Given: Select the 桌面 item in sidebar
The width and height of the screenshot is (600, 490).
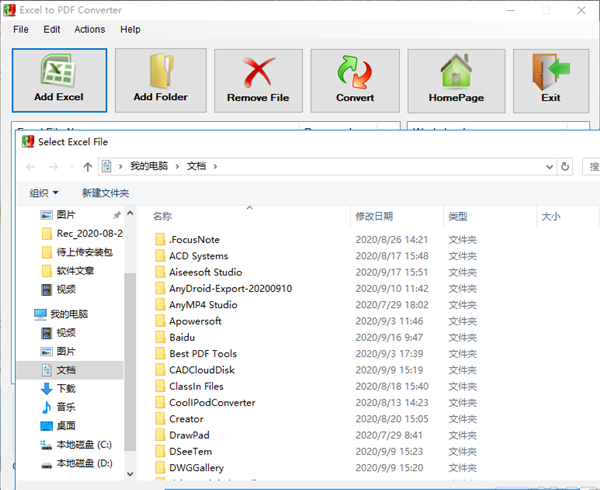Looking at the screenshot, I should point(66,425).
